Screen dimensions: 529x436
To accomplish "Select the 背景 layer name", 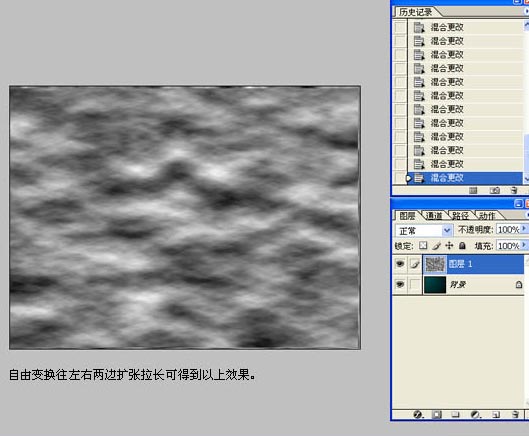I will click(x=458, y=285).
